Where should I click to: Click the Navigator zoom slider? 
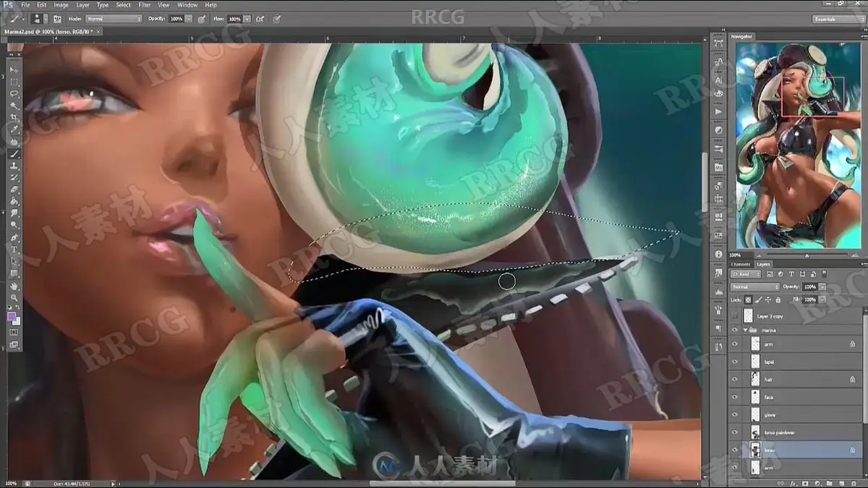(x=807, y=255)
